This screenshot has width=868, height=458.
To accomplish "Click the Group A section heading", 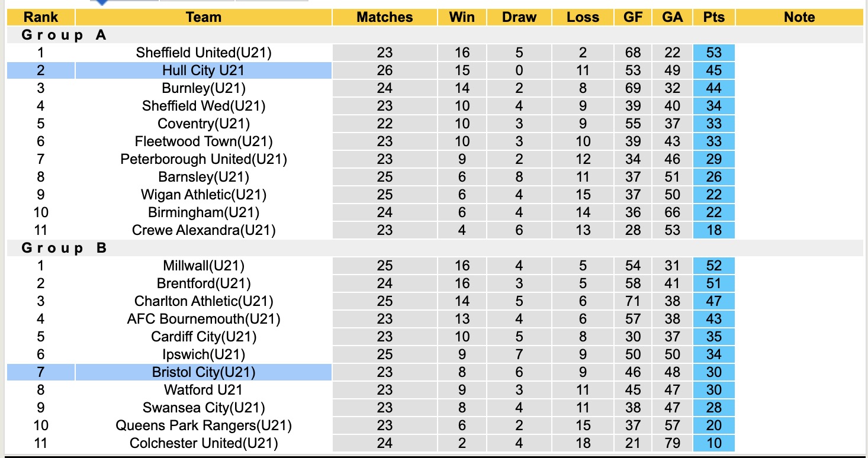I will 64,35.
